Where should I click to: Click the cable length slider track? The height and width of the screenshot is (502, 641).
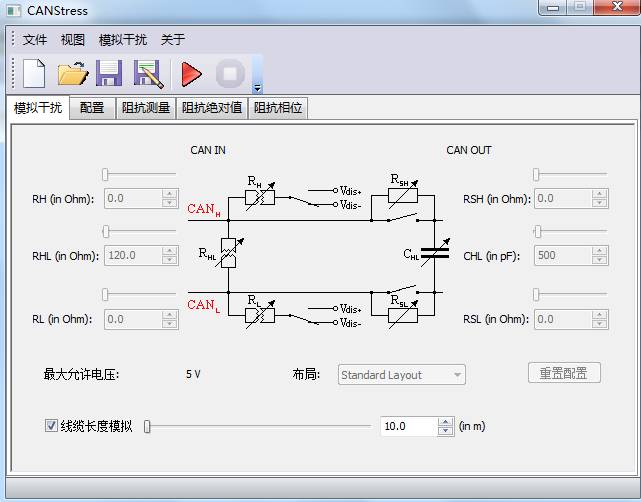click(260, 426)
